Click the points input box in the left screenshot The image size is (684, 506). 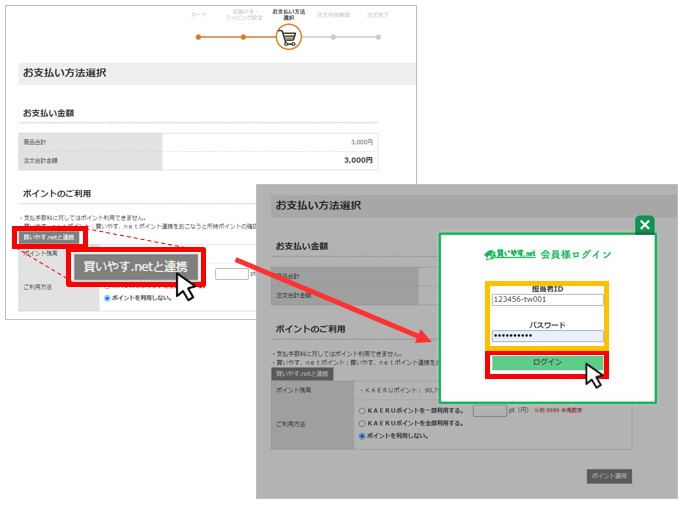click(231, 274)
